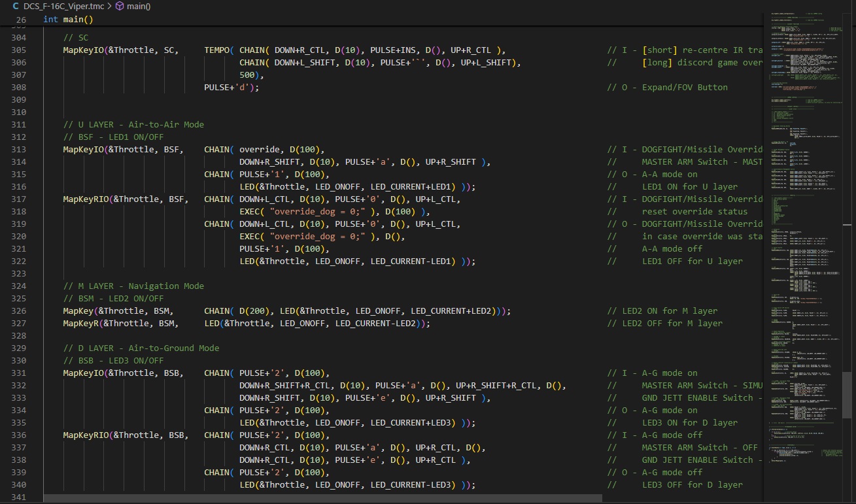This screenshot has height=504, width=856.
Task: Click sticky scroll line number 26
Action: (21, 20)
